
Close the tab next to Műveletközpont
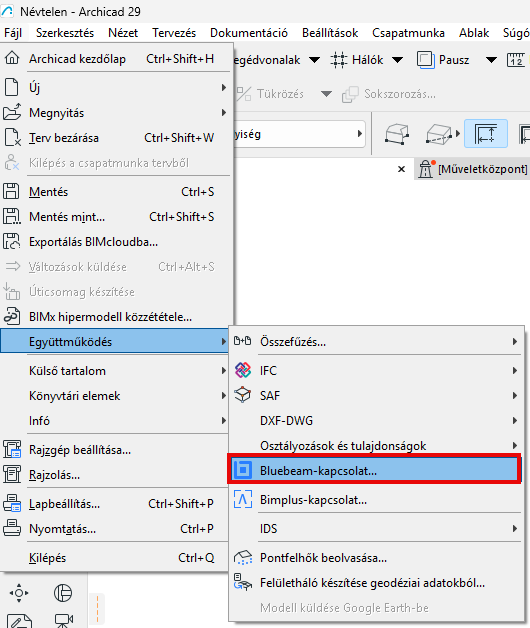tap(401, 169)
